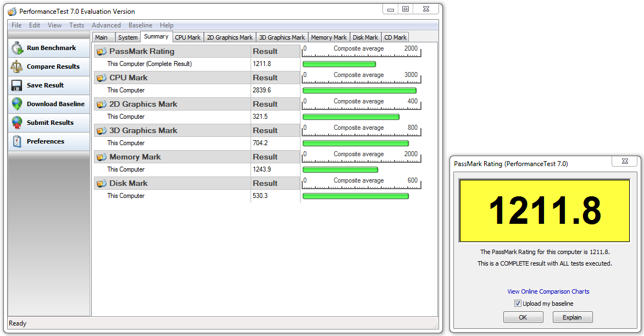Viewport: 644px width, 336px height.
Task: Switch to the System tab
Action: [x=127, y=37]
